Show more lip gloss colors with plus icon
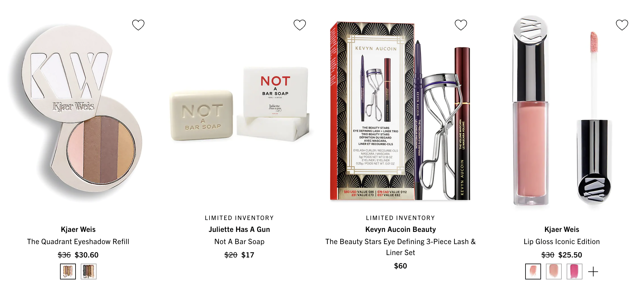This screenshot has height=284, width=644. tap(593, 272)
